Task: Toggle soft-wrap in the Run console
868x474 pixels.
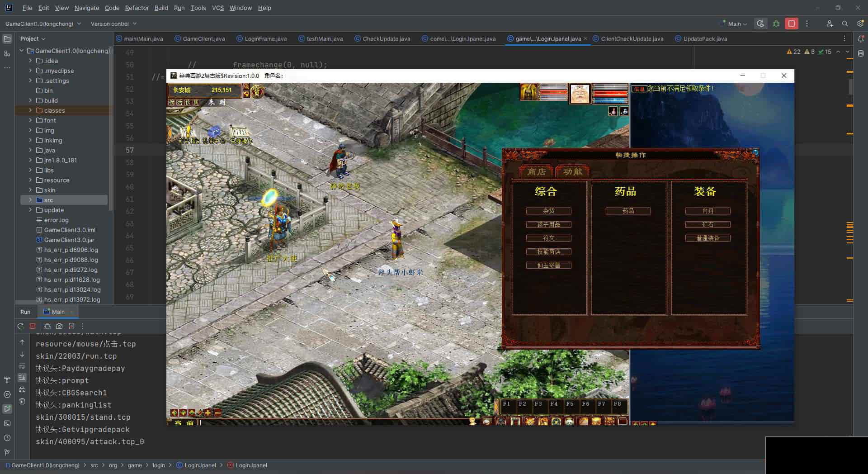Action: [x=22, y=366]
